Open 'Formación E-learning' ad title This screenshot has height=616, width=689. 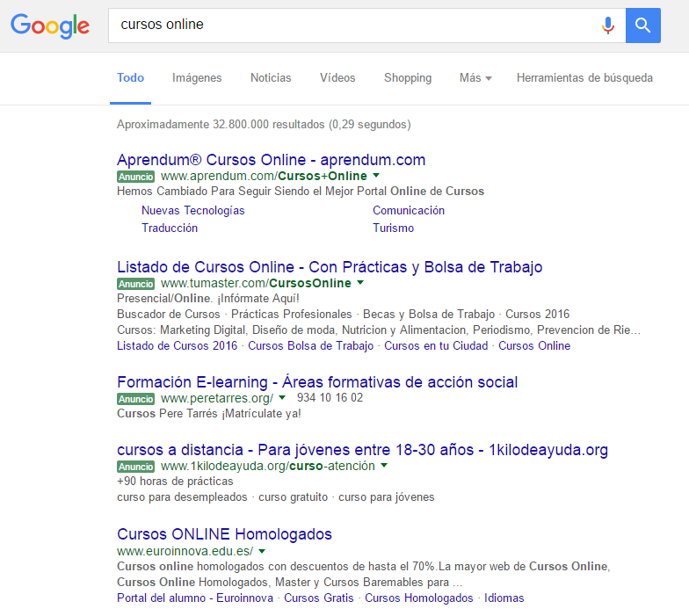[317, 382]
